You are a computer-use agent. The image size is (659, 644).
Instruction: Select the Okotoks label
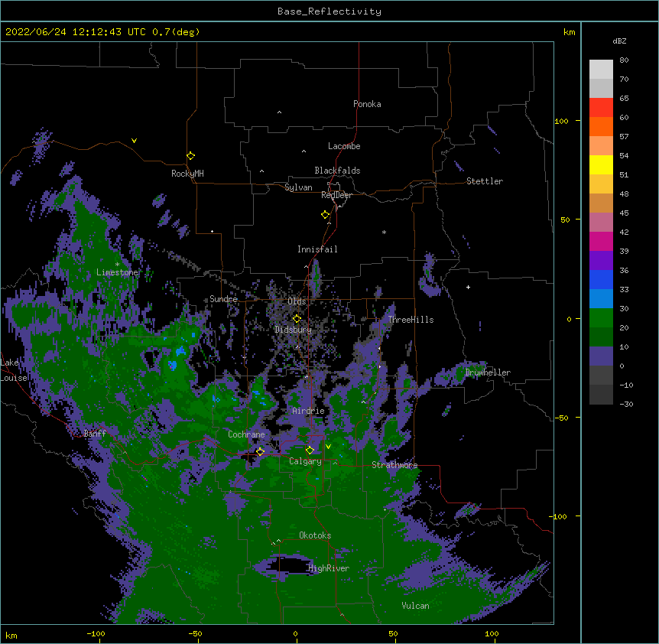click(315, 535)
